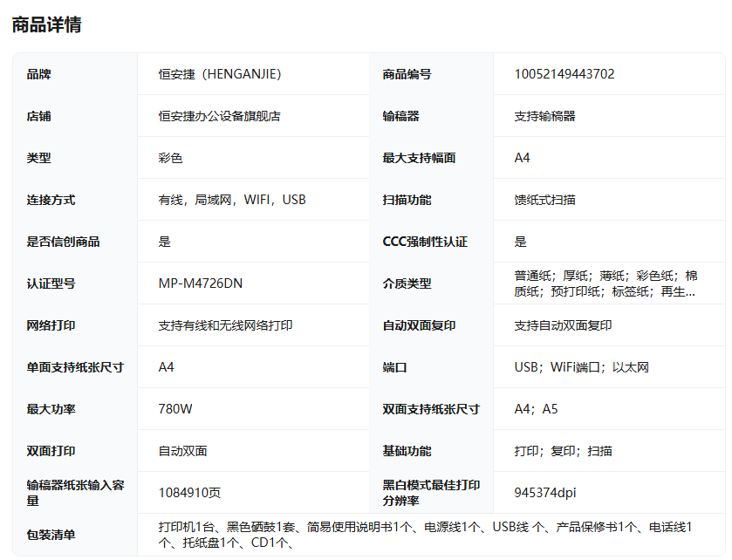Click the CCC强制性认证 label
The width and height of the screenshot is (732, 560).
click(x=425, y=242)
